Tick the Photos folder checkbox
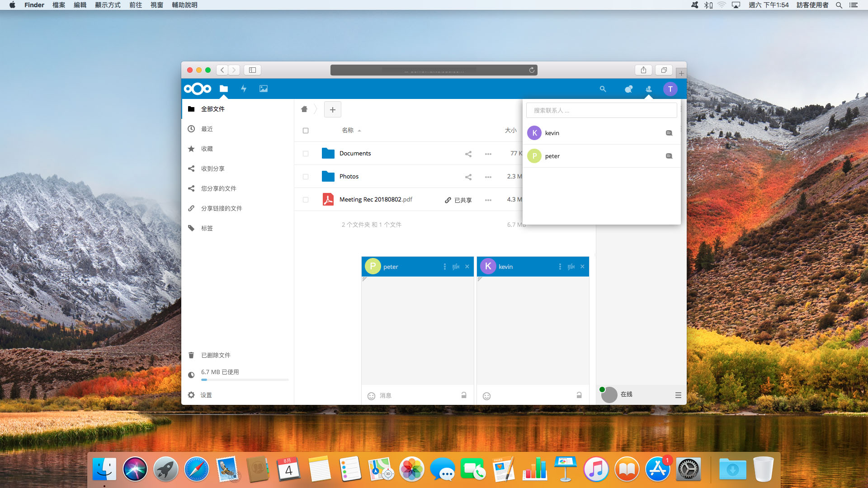 [306, 177]
